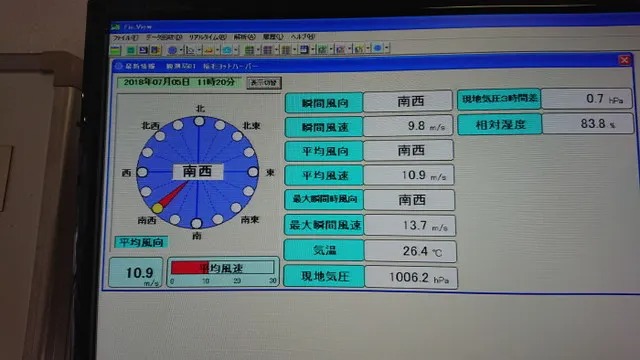Select the line graph toolbar icon
The image size is (640, 360).
pyautogui.click(x=190, y=50)
